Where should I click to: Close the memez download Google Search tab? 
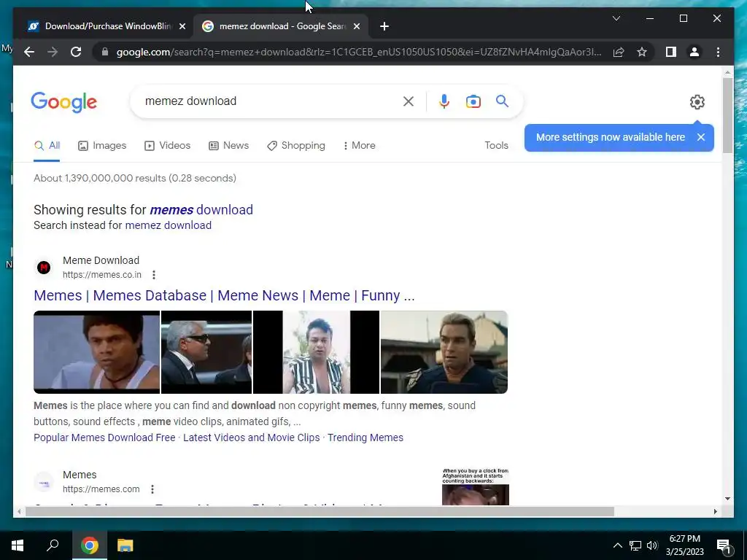click(x=357, y=26)
